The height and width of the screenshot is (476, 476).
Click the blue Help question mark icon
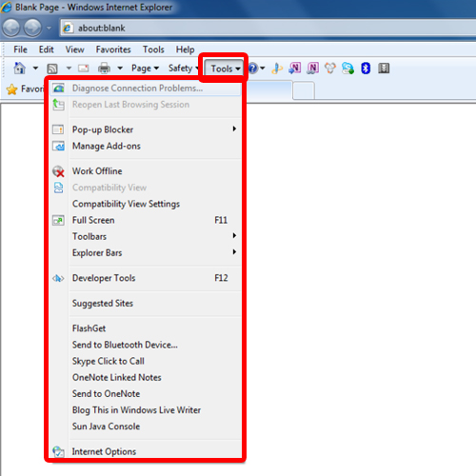[x=253, y=68]
